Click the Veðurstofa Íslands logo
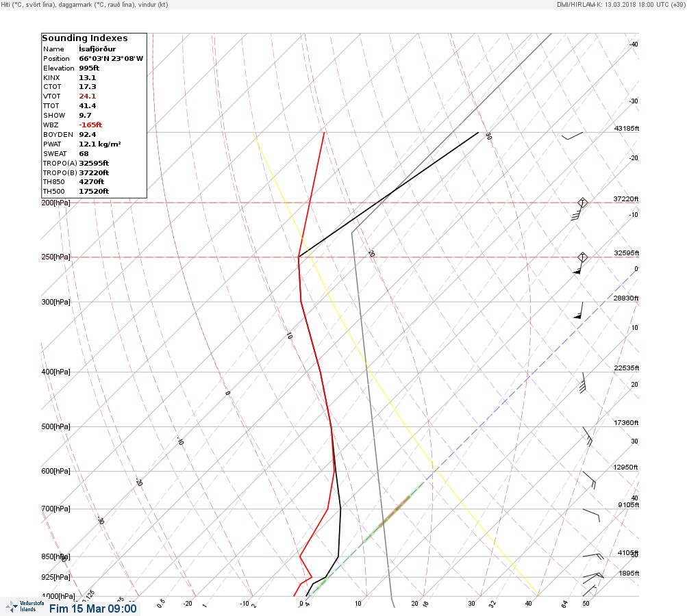The width and height of the screenshot is (687, 616). pos(25,606)
